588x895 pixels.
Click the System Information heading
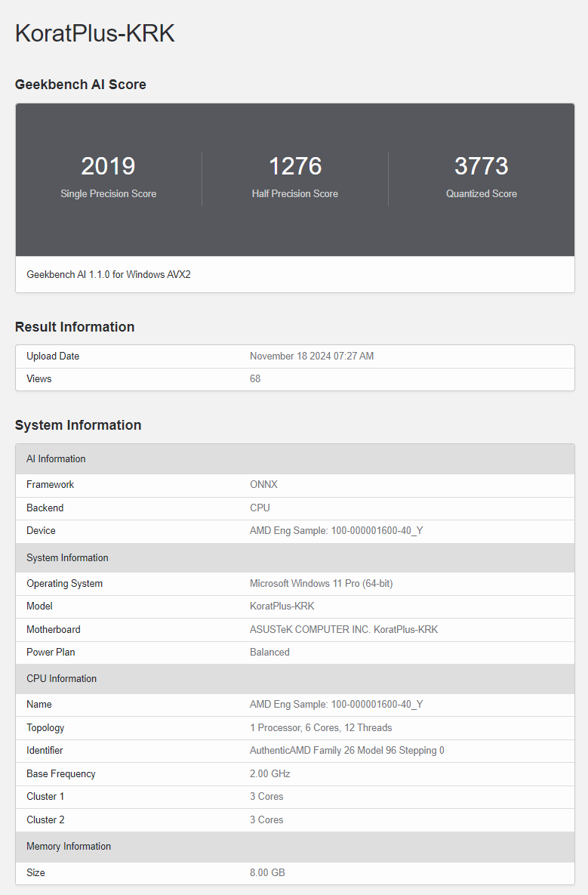79,425
